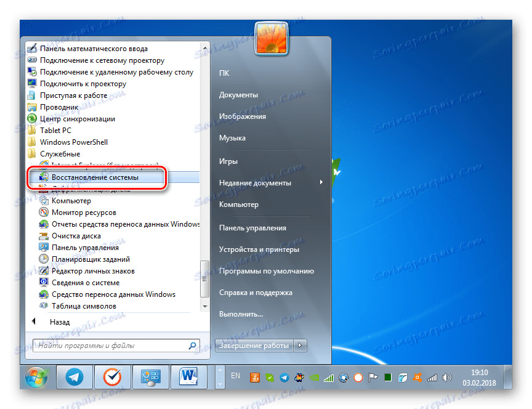The image size is (532, 409).
Task: Click the taskbar toolbar scroll arrows
Action: click(220, 377)
